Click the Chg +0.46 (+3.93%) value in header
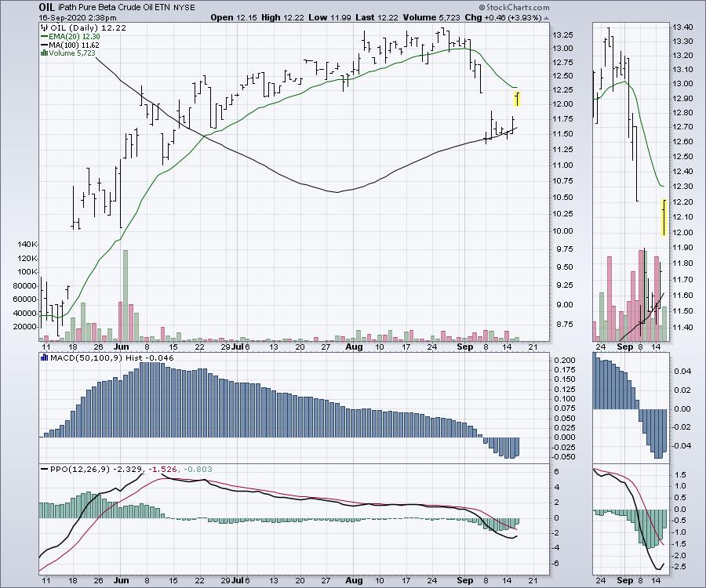Viewport: 706px width, 588px height. click(x=494, y=16)
